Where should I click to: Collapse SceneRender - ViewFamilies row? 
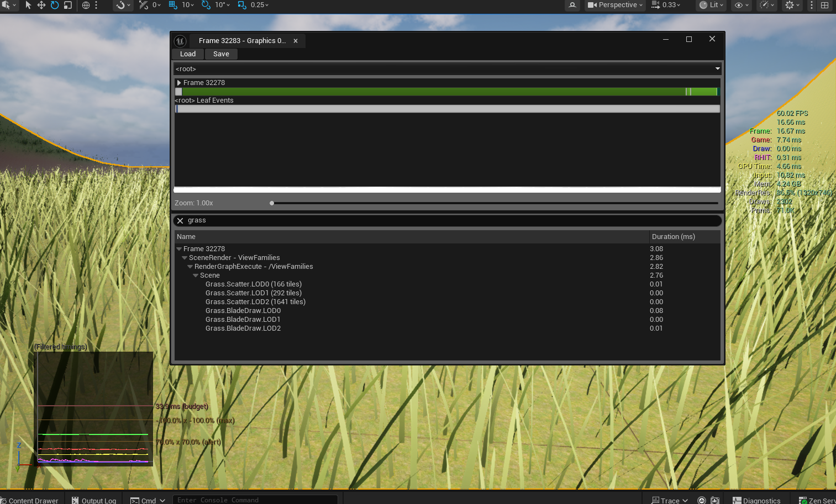click(x=185, y=258)
